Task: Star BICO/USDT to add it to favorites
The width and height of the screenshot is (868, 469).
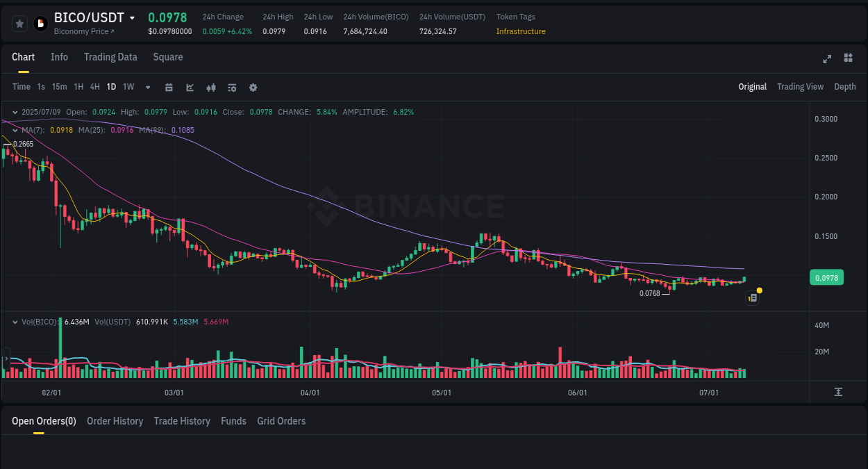Action: 19,23
